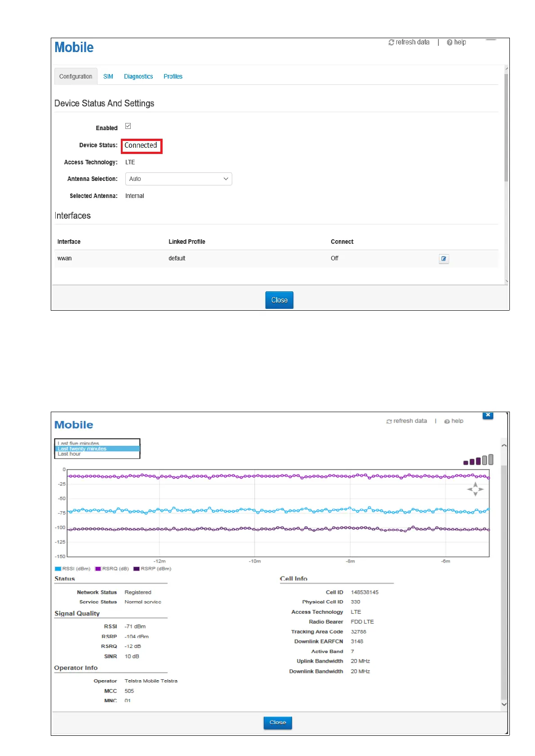This screenshot has width=535, height=756.
Task: Click scroll-up arrow of bottom window scrollbar
Action: click(504, 445)
